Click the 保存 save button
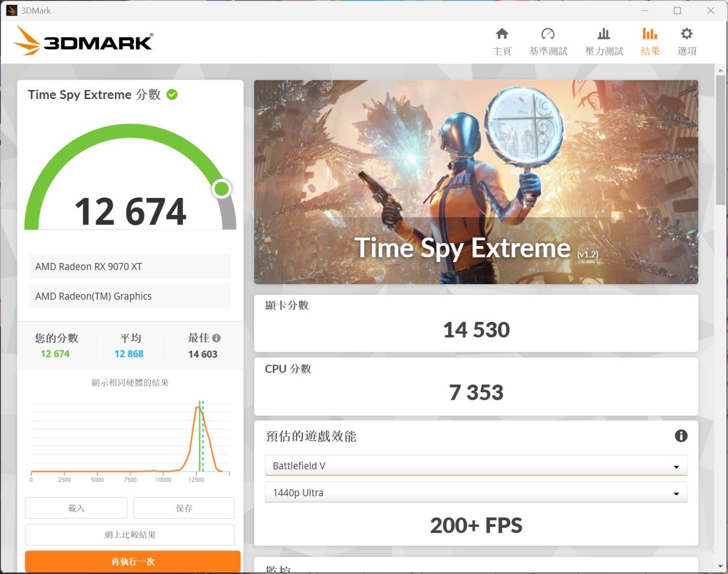The height and width of the screenshot is (574, 728). (x=184, y=508)
